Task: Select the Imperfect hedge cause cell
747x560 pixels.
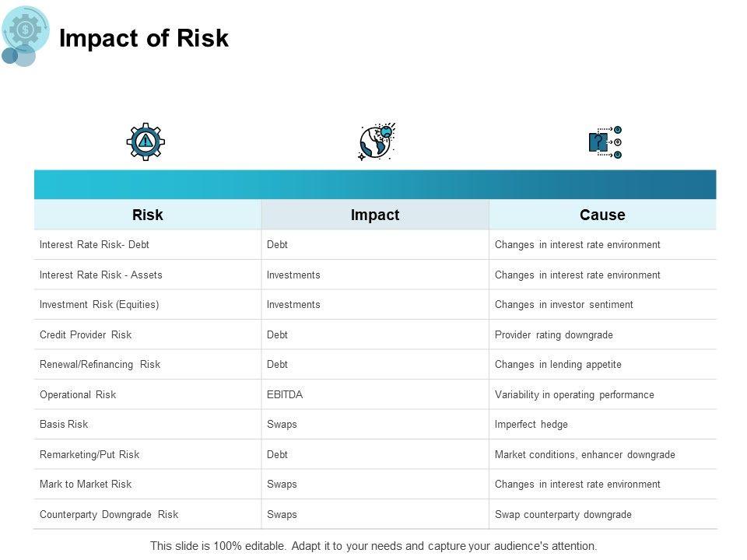Action: pyautogui.click(x=531, y=425)
